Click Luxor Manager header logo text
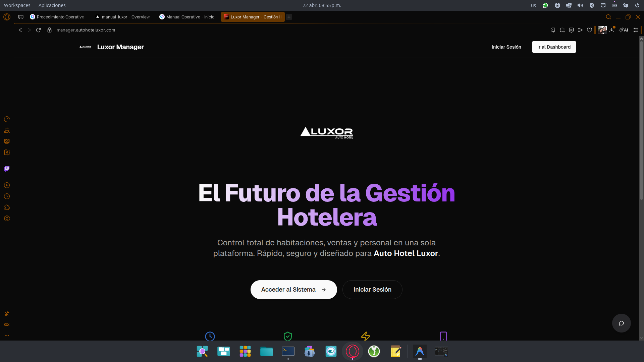Image resolution: width=644 pixels, height=362 pixels. [120, 47]
